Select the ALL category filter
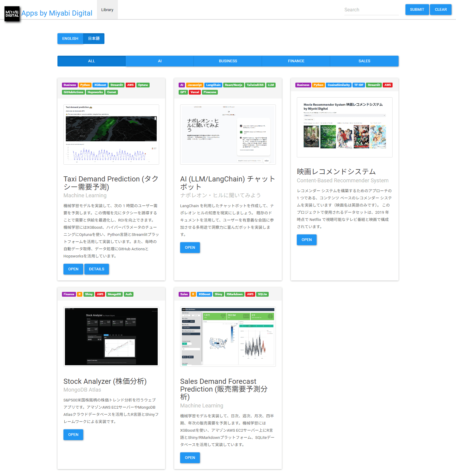This screenshot has height=476, width=456. (x=91, y=61)
